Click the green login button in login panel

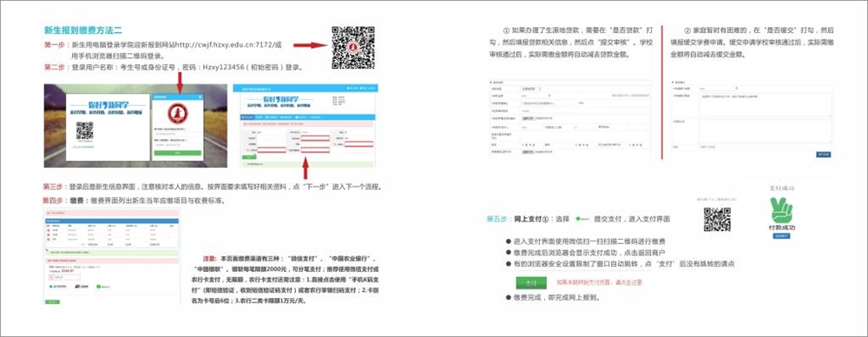(x=178, y=153)
